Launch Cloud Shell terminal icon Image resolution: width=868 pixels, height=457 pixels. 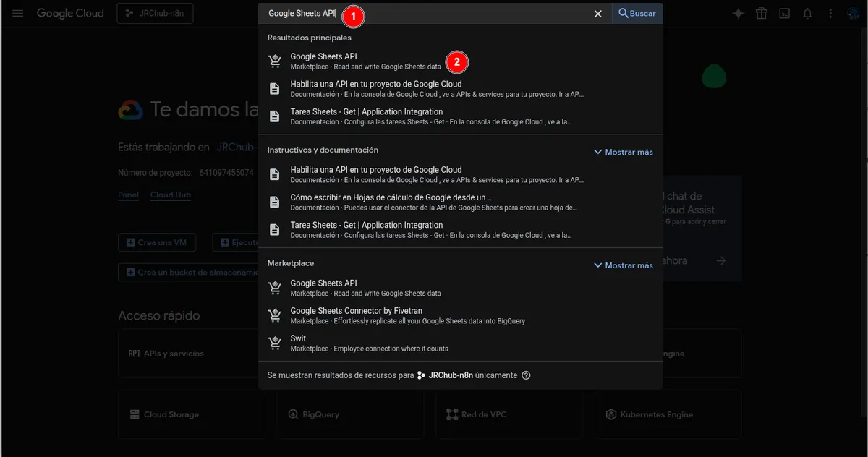tap(784, 14)
